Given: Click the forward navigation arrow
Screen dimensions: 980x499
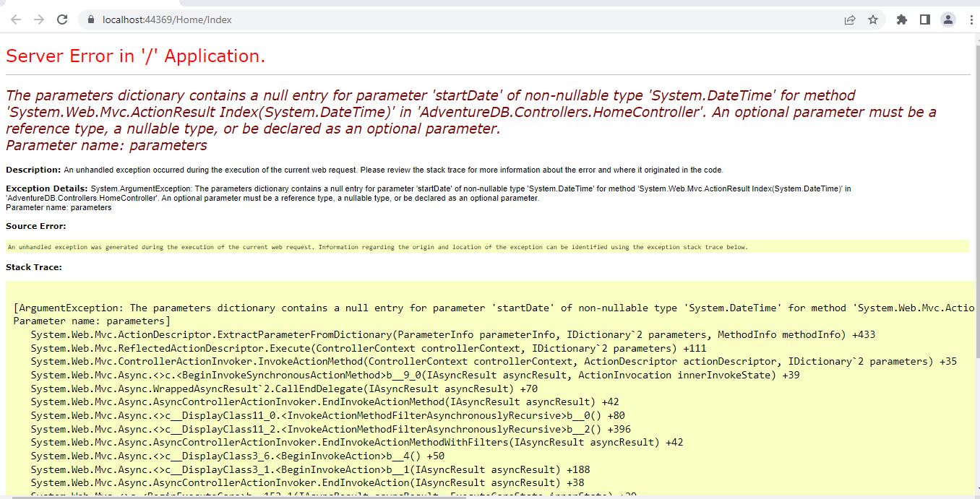Looking at the screenshot, I should coord(38,19).
